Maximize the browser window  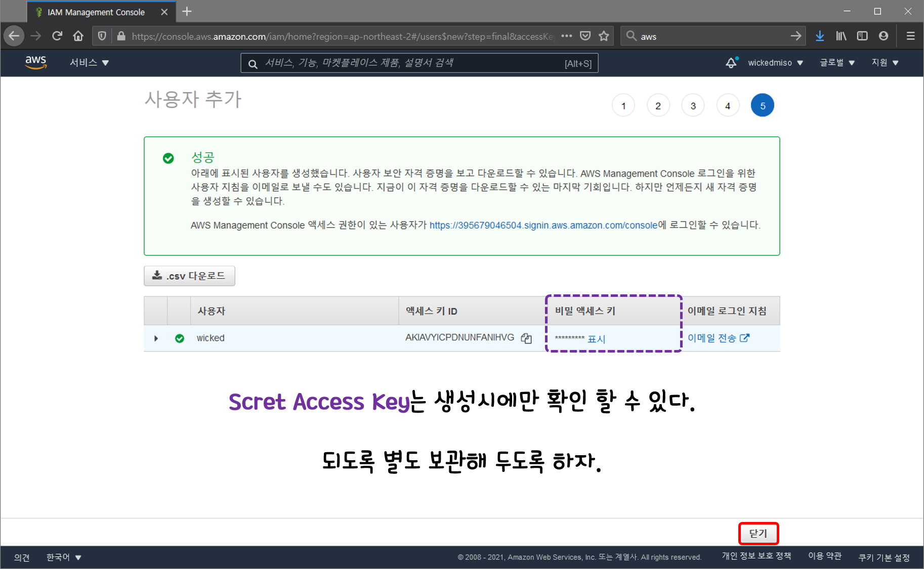[x=877, y=11]
